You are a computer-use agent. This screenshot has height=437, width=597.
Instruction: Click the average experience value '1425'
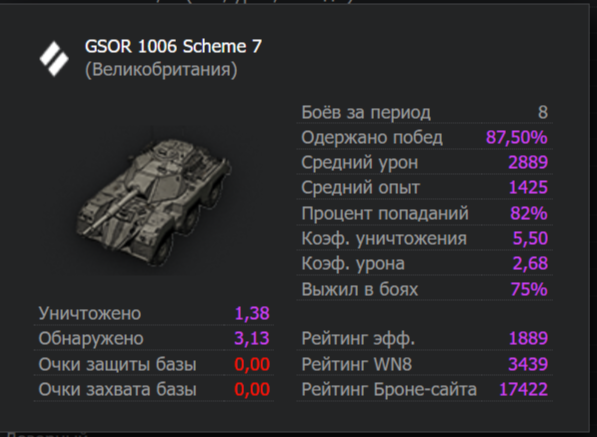528,188
